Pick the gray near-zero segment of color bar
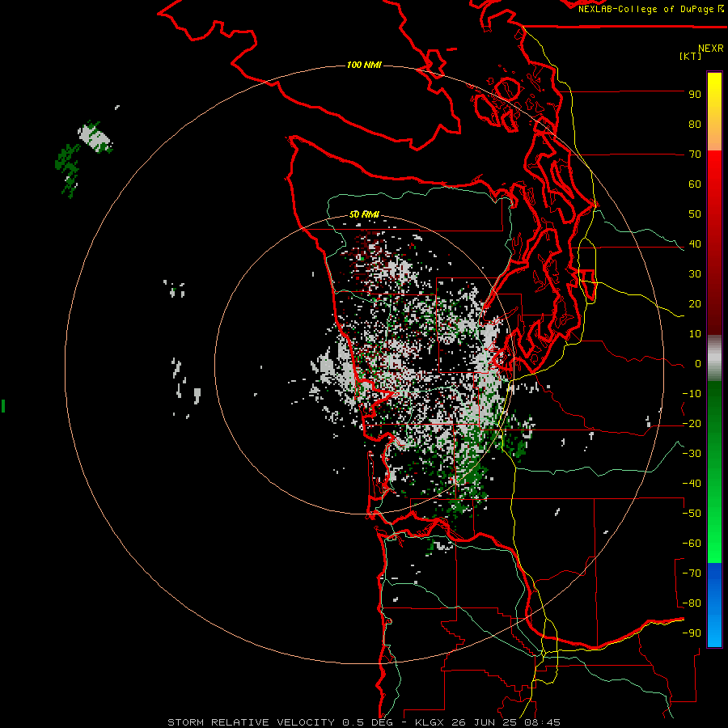 tap(714, 358)
